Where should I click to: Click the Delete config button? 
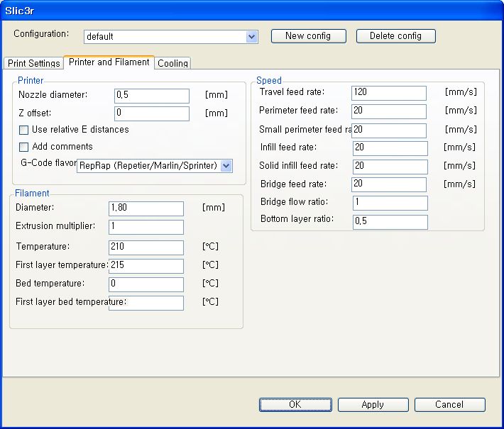(x=395, y=36)
